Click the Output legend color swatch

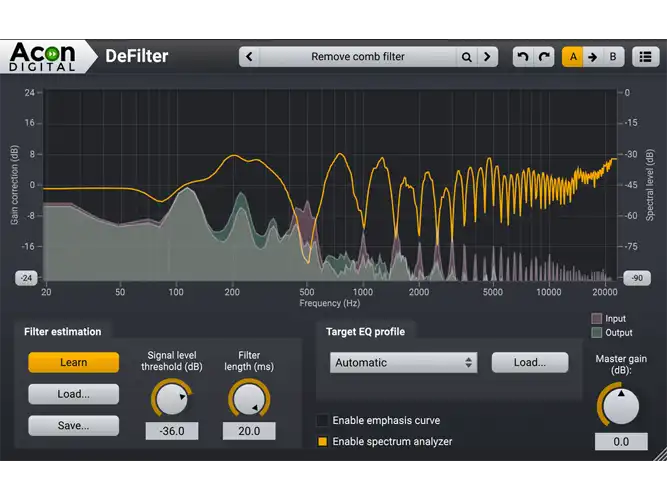pyautogui.click(x=596, y=333)
